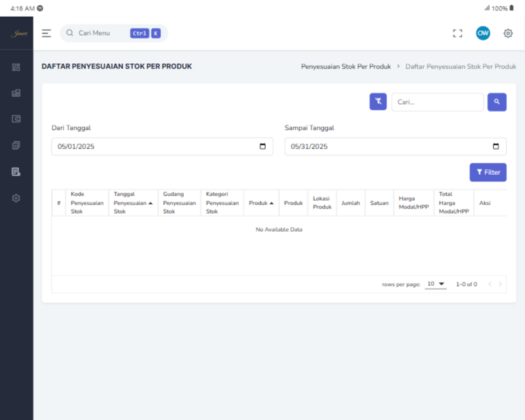The height and width of the screenshot is (420, 525).
Task: Focus the Cari... table search field
Action: 437,102
